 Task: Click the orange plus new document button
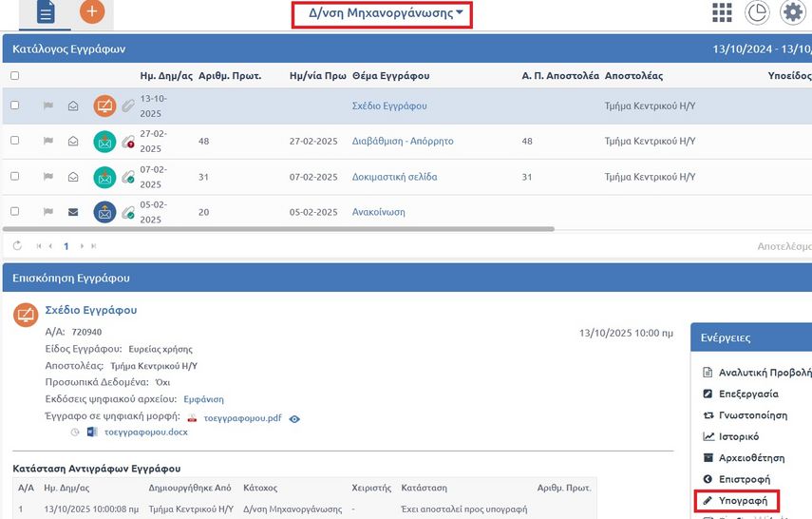91,12
